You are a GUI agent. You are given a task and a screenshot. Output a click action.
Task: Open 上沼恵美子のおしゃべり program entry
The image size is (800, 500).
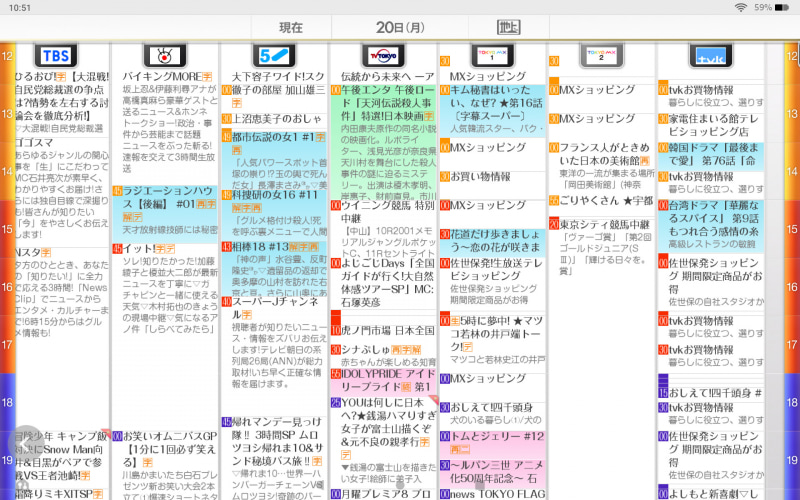tap(274, 119)
